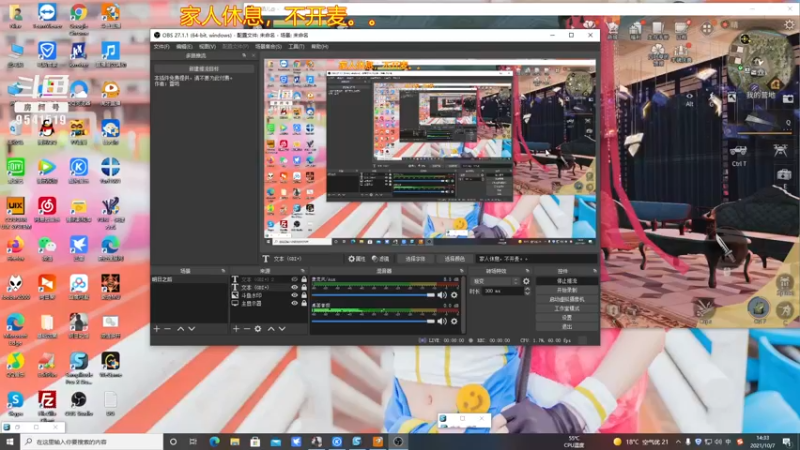The height and width of the screenshot is (450, 800).
Task: Toggle visibility eye of the image source row
Action: coord(294,295)
